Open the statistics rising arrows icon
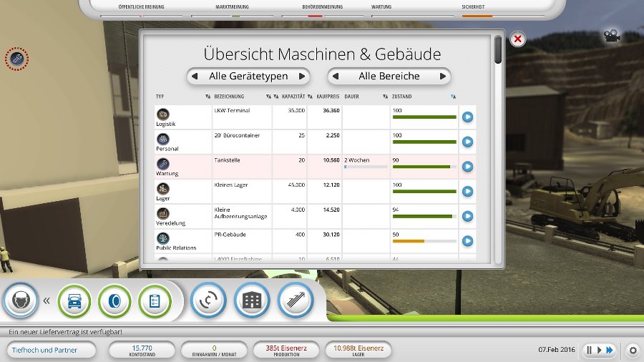The image size is (644, 362). (x=296, y=301)
